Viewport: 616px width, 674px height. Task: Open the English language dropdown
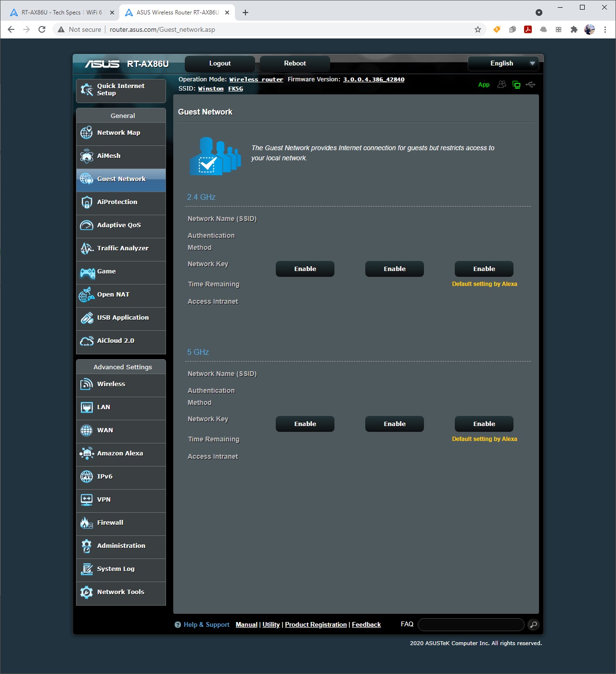click(505, 64)
